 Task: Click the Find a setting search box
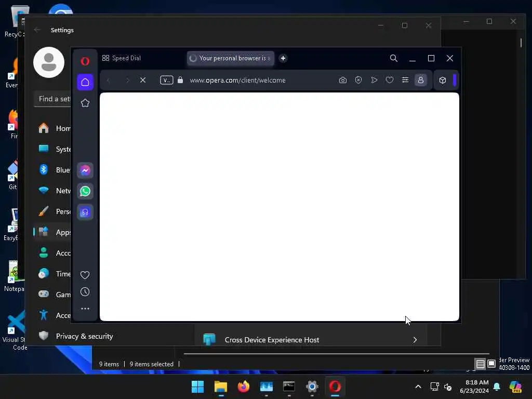coord(52,99)
